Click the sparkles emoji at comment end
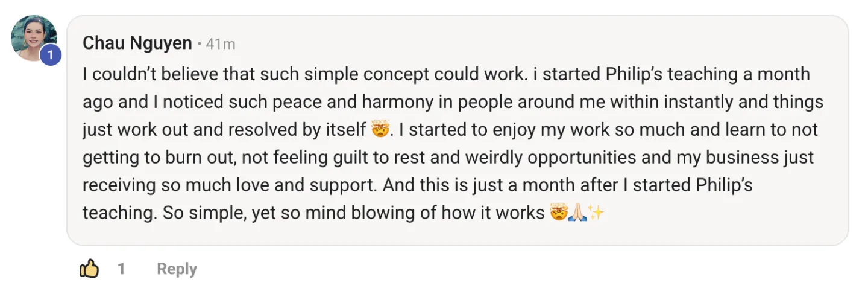This screenshot has width=868, height=291. tap(596, 213)
